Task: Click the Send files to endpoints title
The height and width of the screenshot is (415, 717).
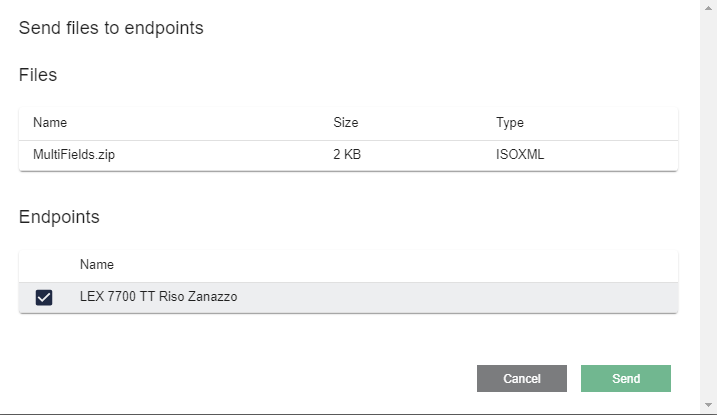Action: [x=111, y=28]
